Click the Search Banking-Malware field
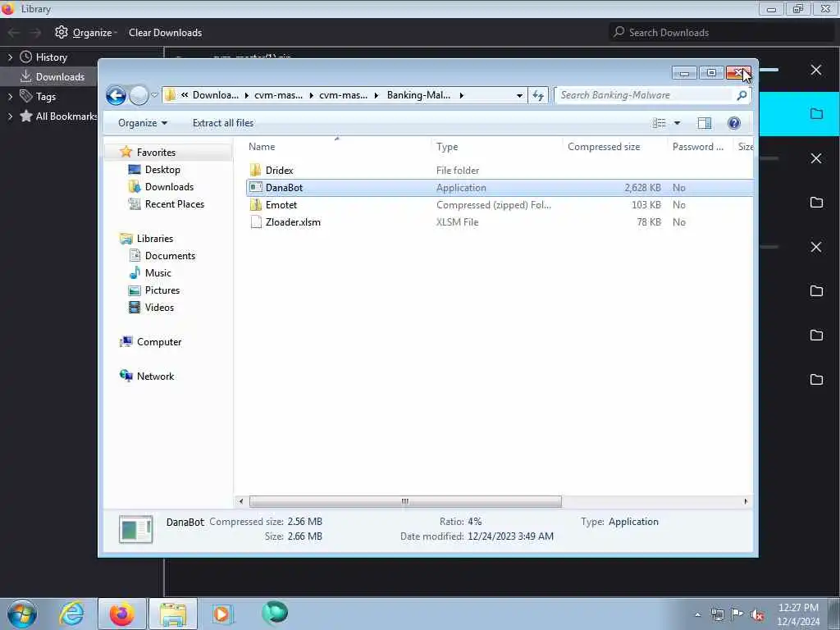This screenshot has width=840, height=630. 643,95
